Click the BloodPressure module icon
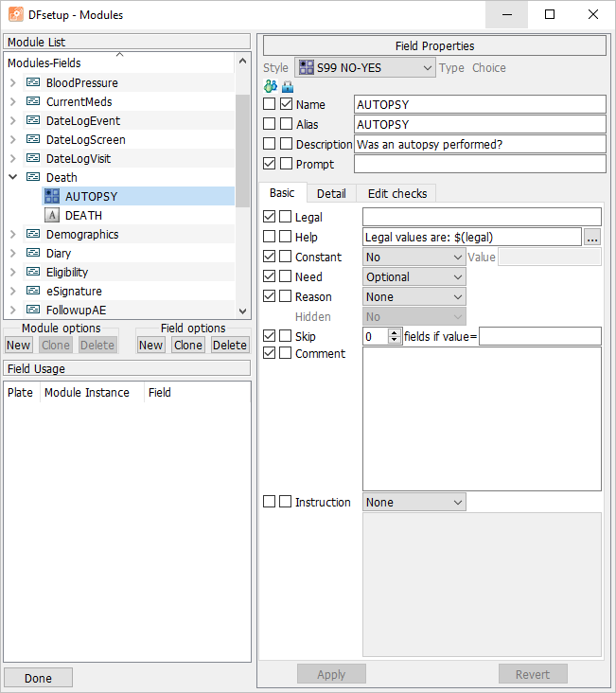Viewport: 616px width, 693px height. [33, 82]
